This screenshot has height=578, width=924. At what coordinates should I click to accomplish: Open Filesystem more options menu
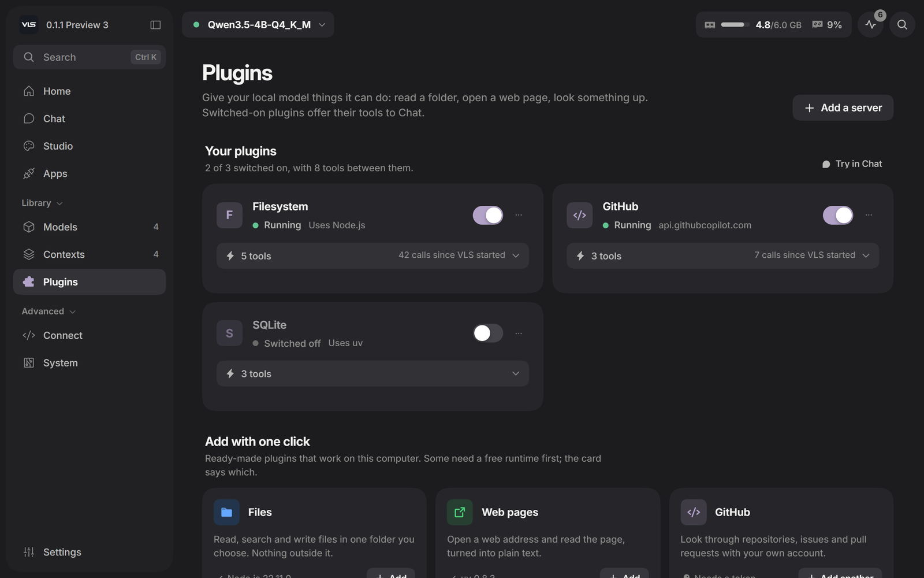pos(519,215)
